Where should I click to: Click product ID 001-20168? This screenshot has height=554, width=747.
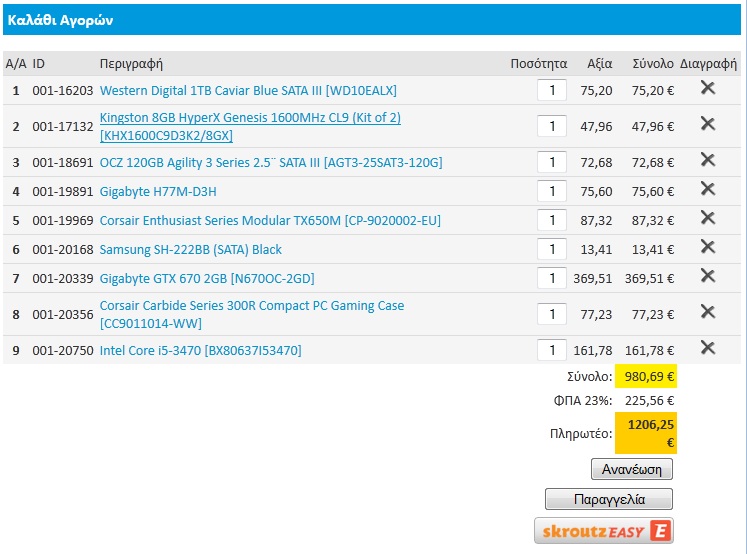[x=62, y=250]
